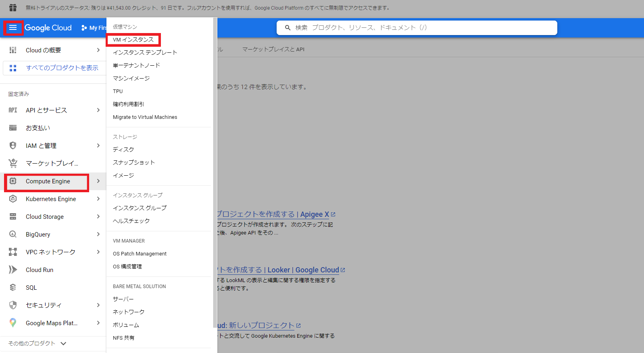The width and height of the screenshot is (644, 353).
Task: Switch to マーケットプレイスと API tab
Action: click(273, 49)
